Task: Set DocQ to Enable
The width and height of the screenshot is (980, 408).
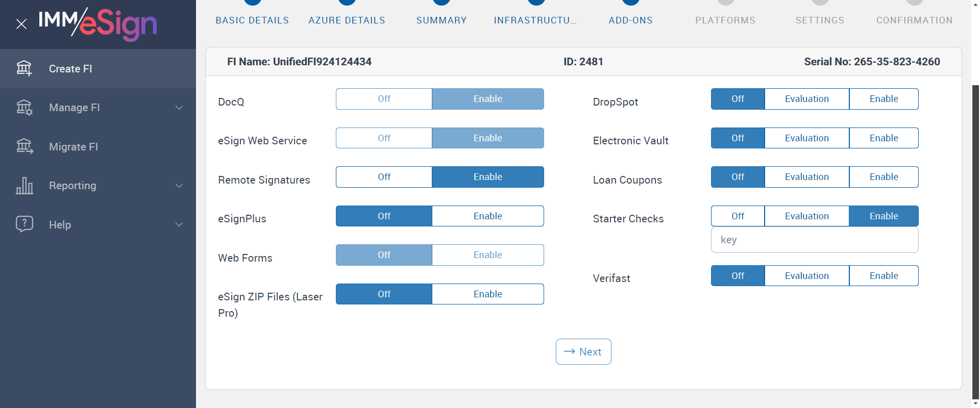Action: [x=488, y=99]
